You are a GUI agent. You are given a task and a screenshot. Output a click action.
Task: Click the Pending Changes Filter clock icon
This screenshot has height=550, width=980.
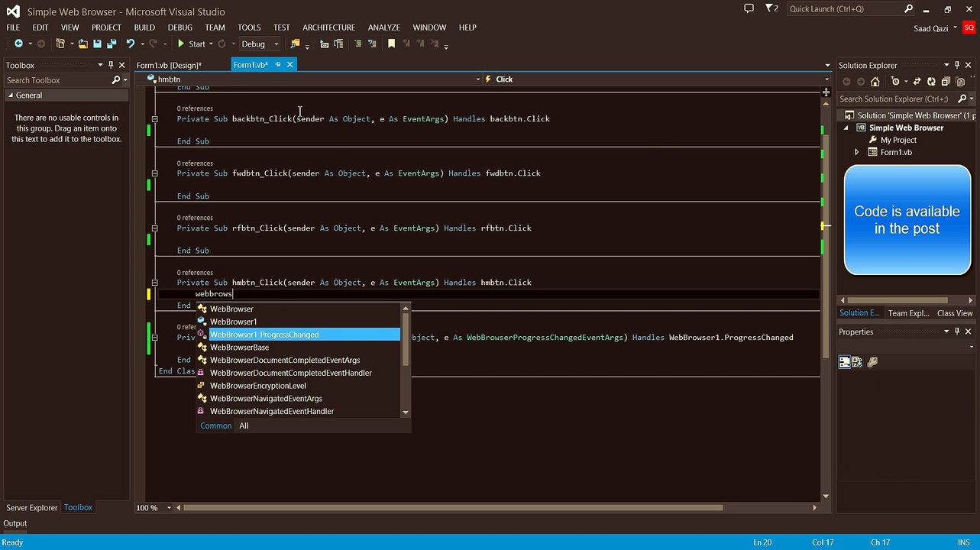pyautogui.click(x=895, y=82)
